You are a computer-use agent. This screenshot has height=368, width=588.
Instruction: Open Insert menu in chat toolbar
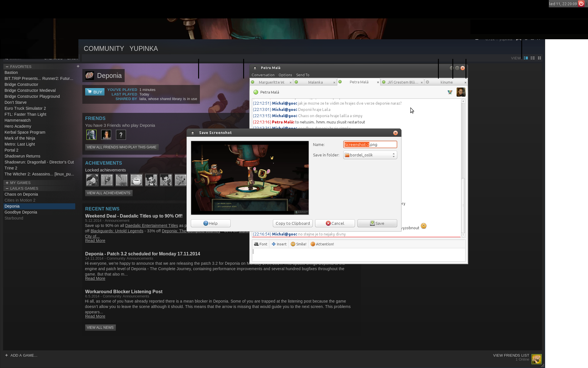tap(279, 244)
